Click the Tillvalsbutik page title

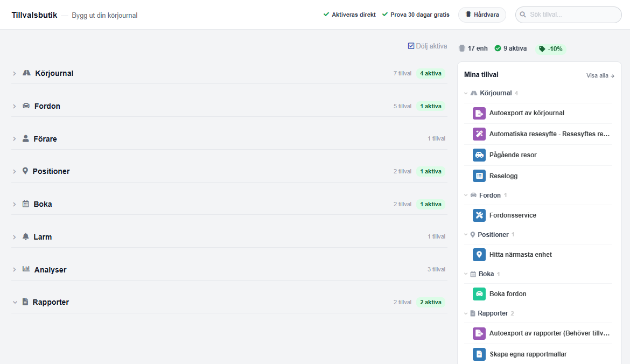pyautogui.click(x=34, y=15)
